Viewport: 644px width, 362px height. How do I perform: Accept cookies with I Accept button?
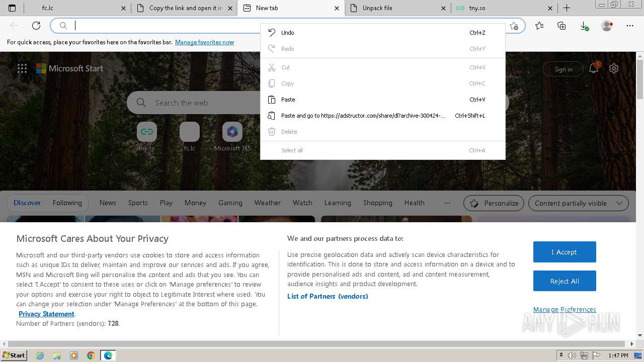coord(565,252)
